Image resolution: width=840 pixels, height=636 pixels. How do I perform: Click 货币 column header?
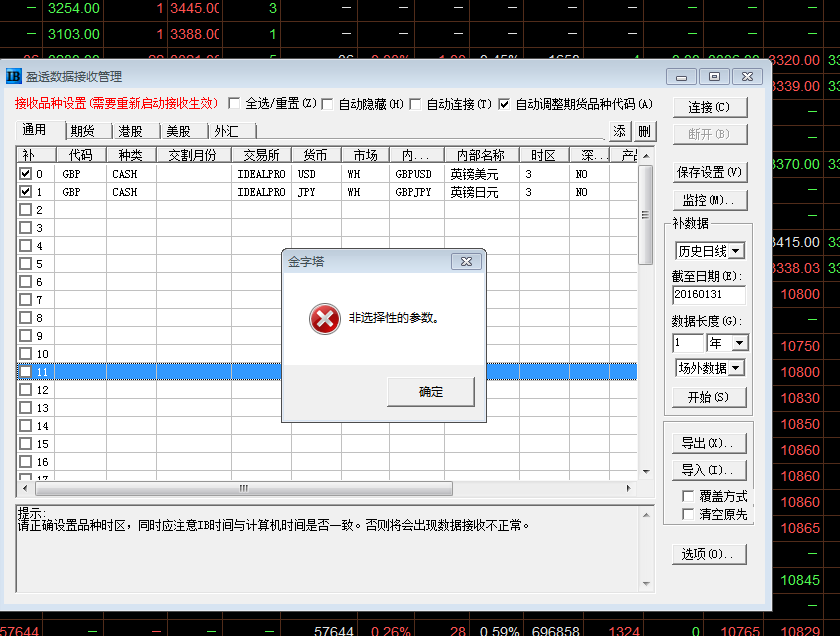[316, 155]
